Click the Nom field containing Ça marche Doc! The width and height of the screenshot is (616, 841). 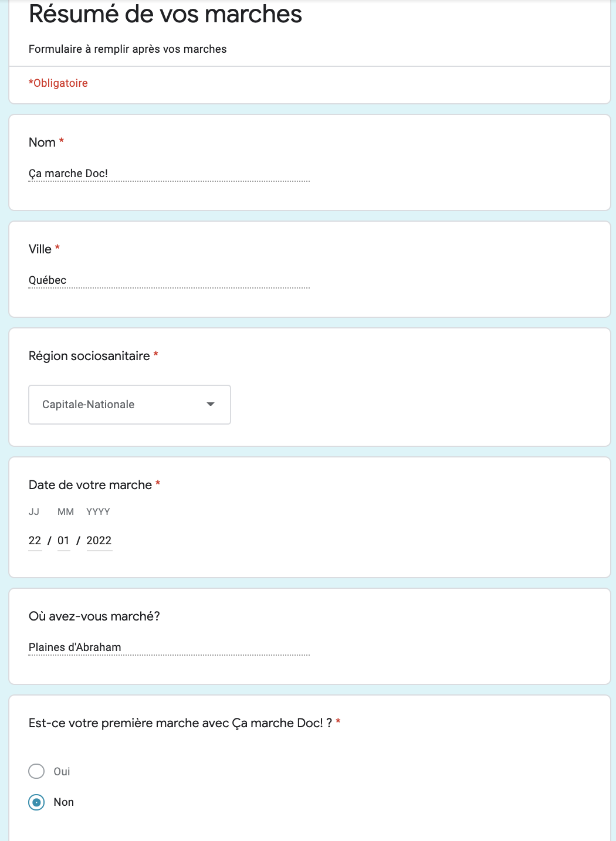point(169,174)
